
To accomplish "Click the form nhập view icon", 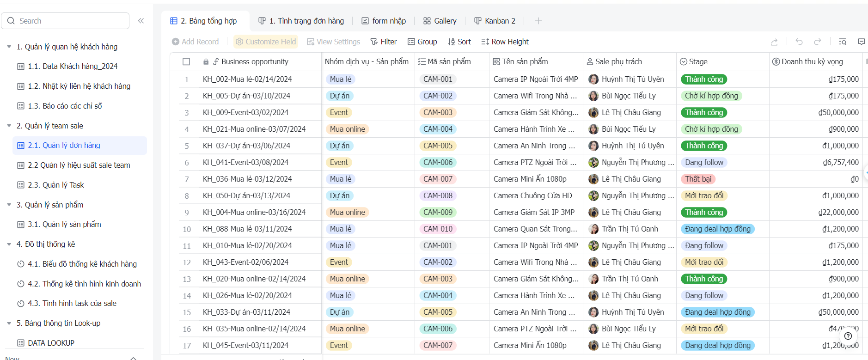I will pyautogui.click(x=365, y=21).
